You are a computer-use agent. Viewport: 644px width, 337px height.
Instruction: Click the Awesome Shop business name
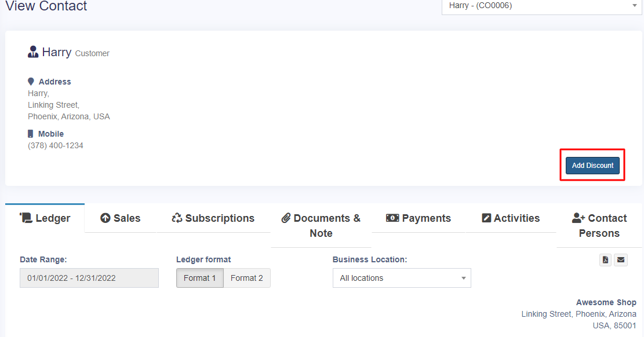(606, 302)
